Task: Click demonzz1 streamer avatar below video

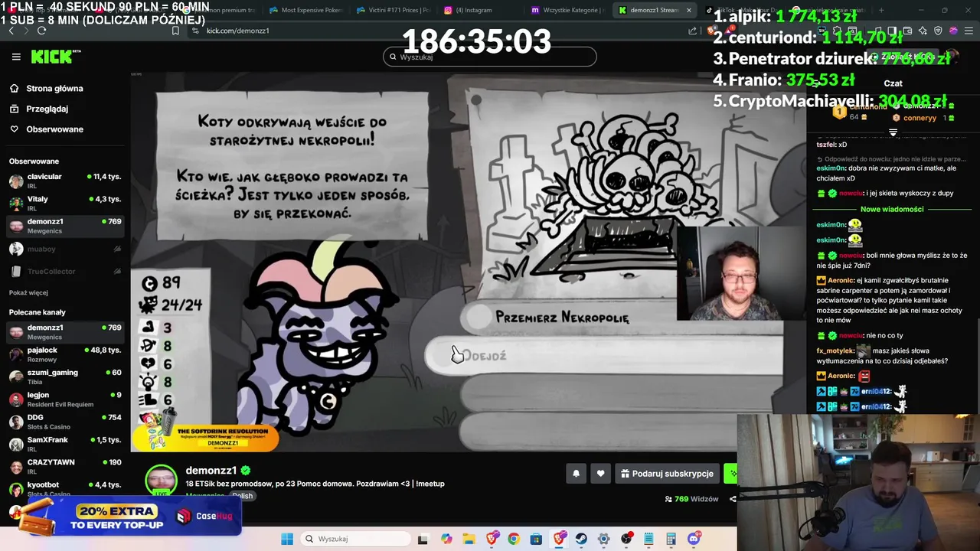Action: [162, 480]
